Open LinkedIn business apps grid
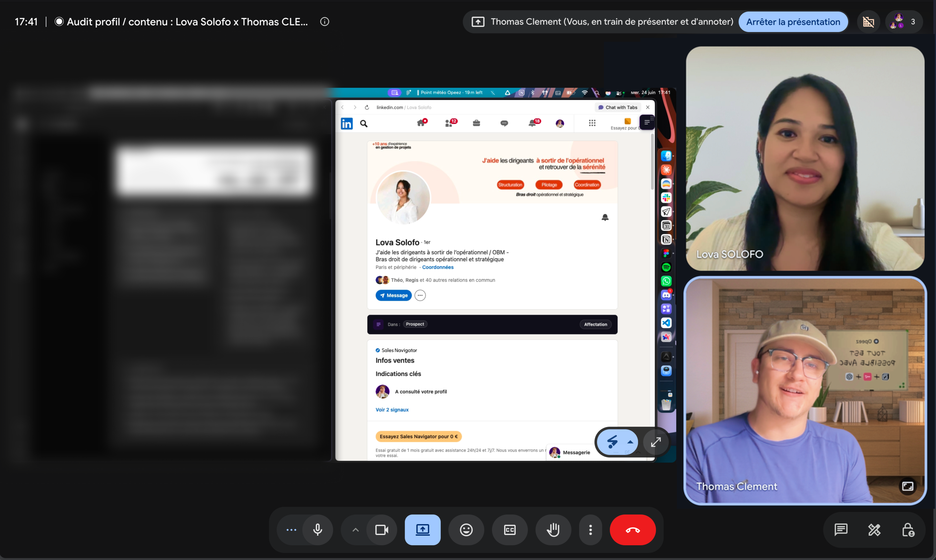 [x=592, y=123]
